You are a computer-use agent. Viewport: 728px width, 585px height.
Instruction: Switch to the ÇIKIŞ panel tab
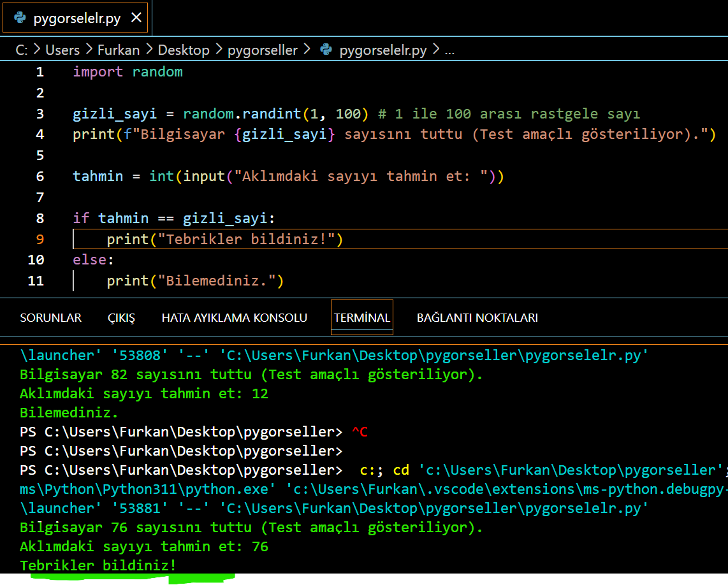click(121, 317)
